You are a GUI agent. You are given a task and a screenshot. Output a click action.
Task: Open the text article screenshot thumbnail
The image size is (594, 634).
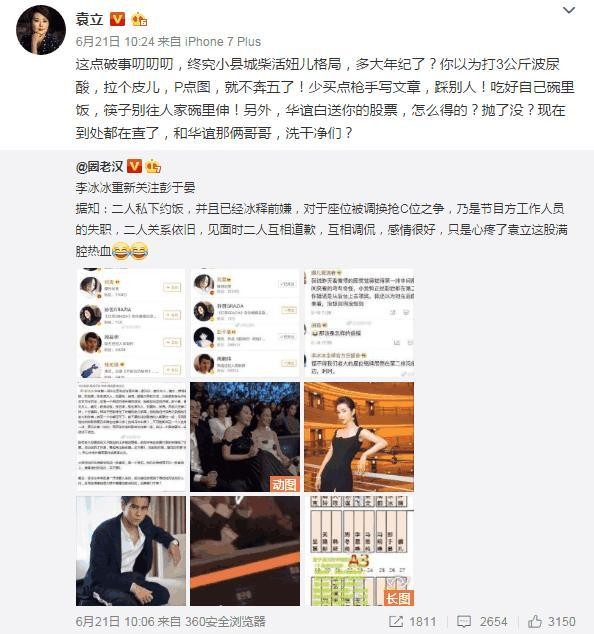131,437
